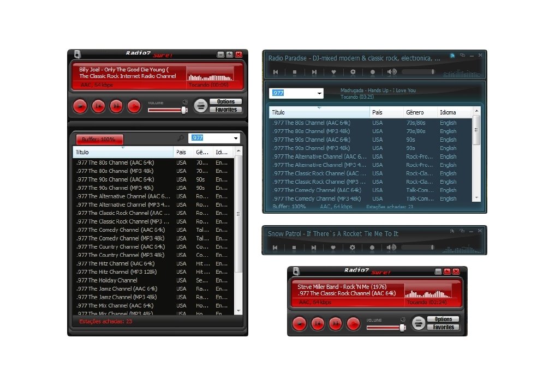The height and width of the screenshot is (392, 555).
Task: Click the equalizer menu icon next to Options button
Action: [x=201, y=106]
